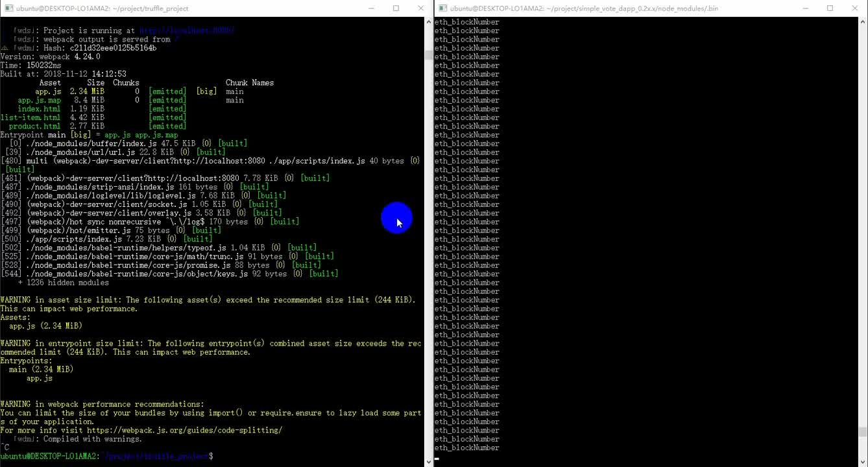The width and height of the screenshot is (868, 467).
Task: Minimize the truffle_project terminal window
Action: click(372, 8)
